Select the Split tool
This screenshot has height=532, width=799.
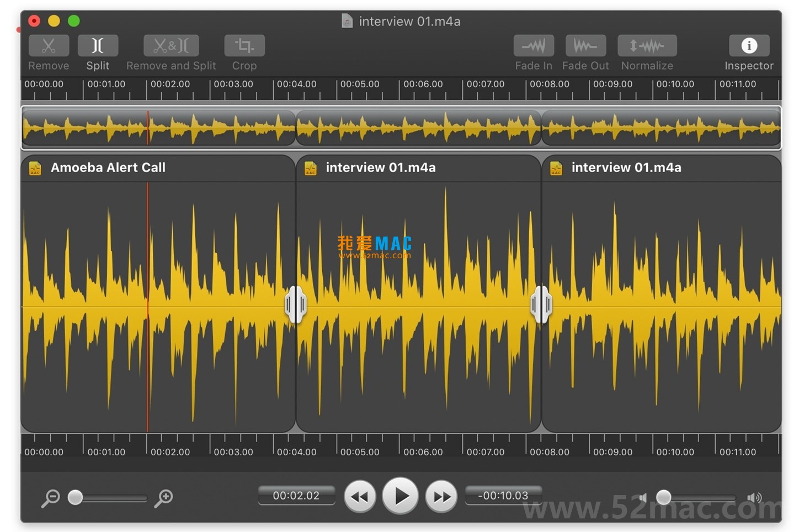coord(98,46)
